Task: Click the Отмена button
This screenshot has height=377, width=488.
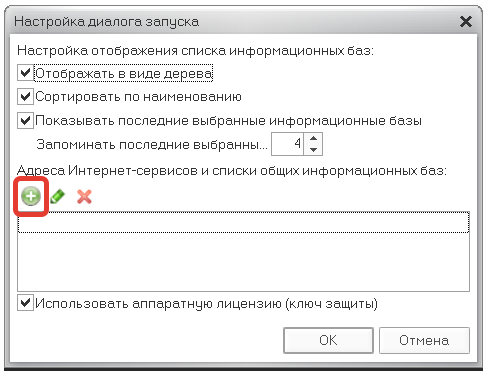Action: pos(424,340)
